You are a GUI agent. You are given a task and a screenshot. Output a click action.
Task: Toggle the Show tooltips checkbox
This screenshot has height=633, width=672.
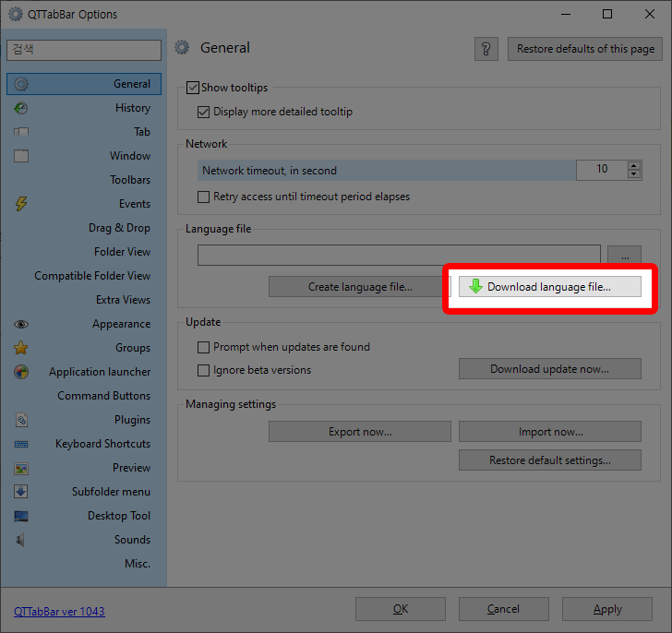pos(192,88)
